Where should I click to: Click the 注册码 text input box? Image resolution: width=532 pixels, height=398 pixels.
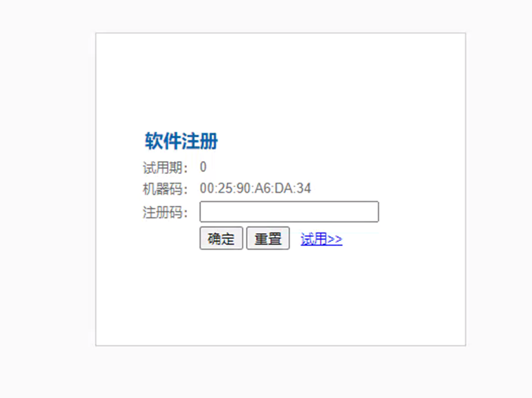(289, 212)
